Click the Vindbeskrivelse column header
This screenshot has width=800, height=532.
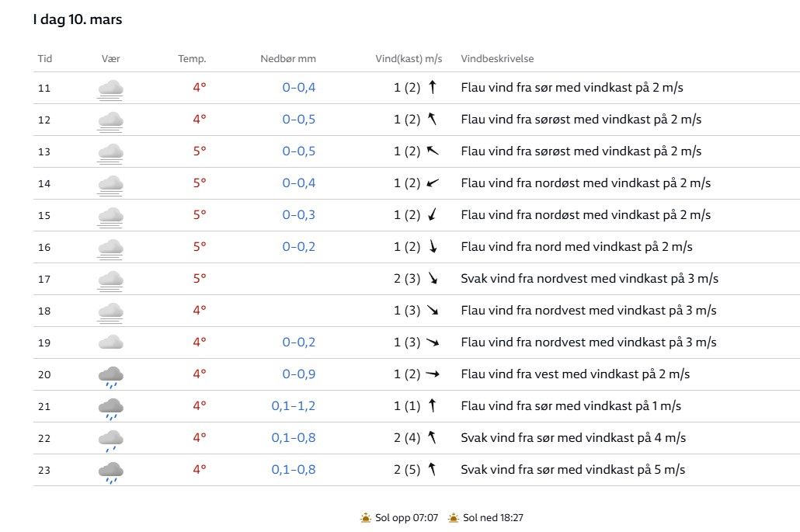click(497, 59)
